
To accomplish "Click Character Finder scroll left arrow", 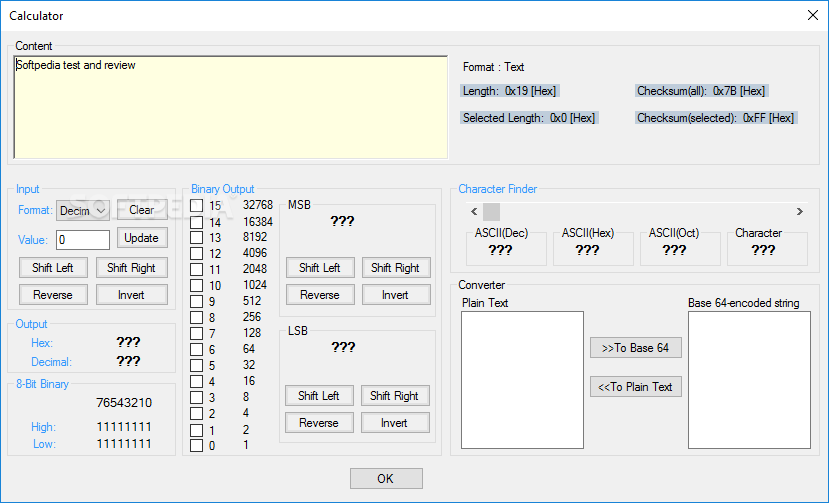I will [474, 212].
